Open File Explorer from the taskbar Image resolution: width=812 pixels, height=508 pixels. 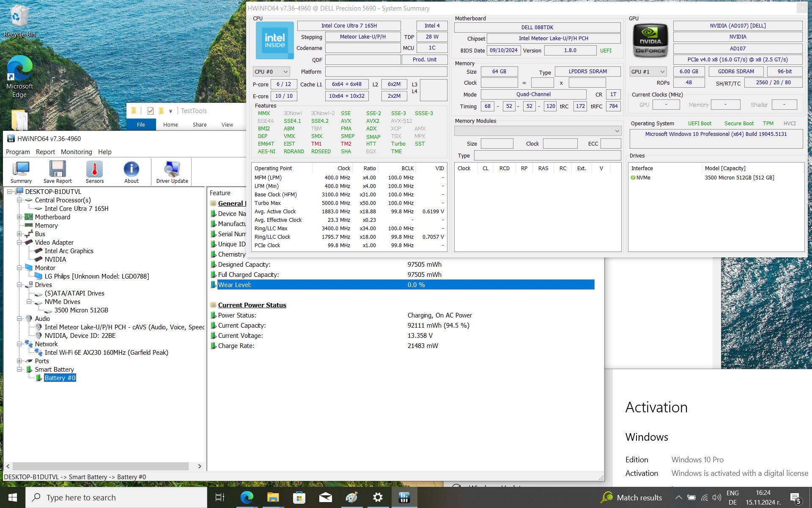click(273, 497)
